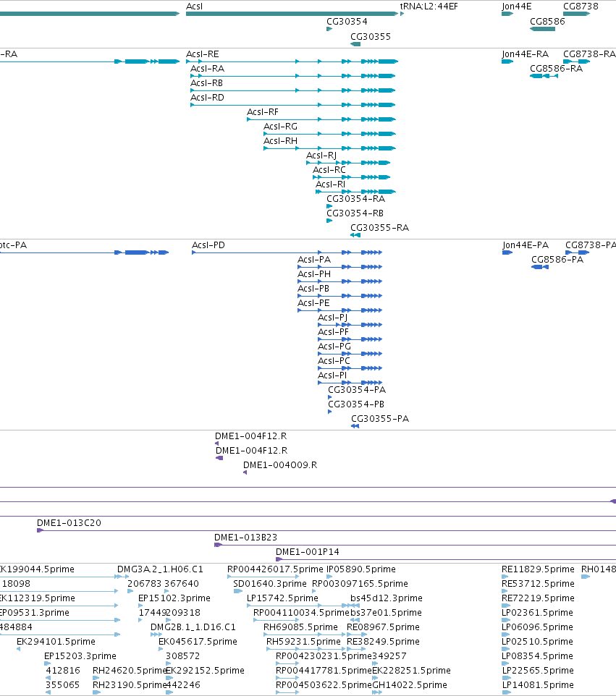Click EST LP15742.5prime label

pyautogui.click(x=282, y=598)
